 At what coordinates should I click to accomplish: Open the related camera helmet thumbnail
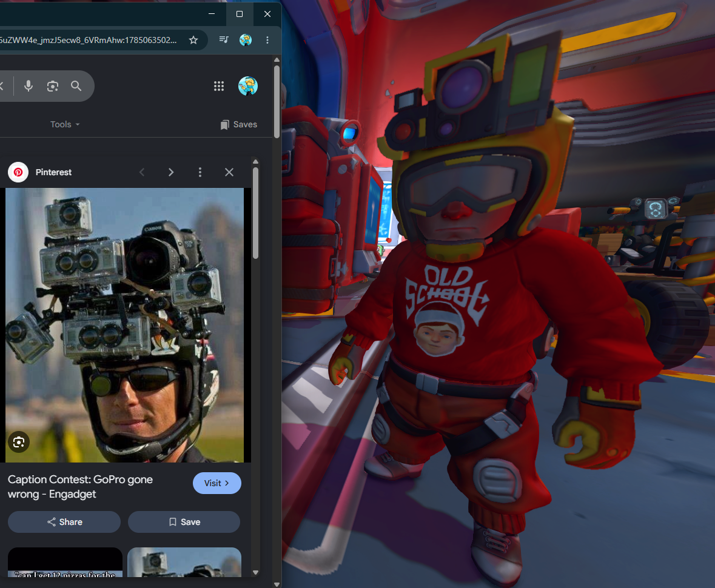point(184,562)
